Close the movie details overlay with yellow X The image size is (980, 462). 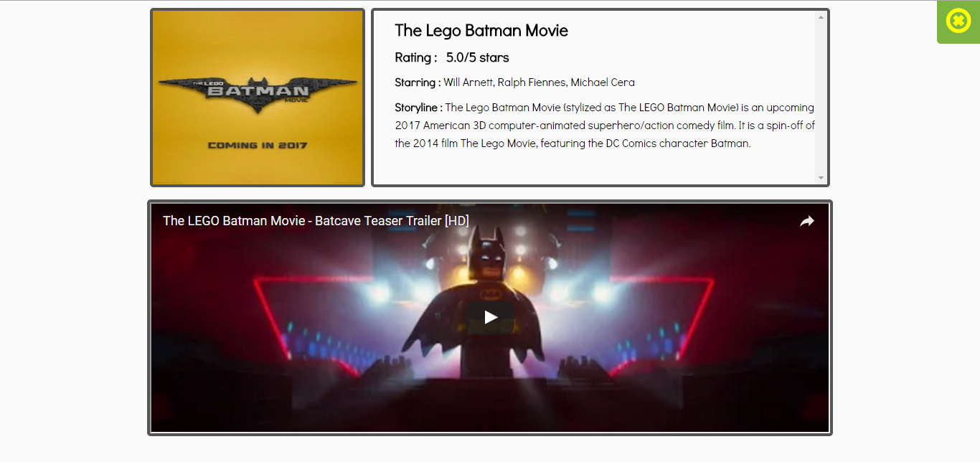tap(958, 22)
